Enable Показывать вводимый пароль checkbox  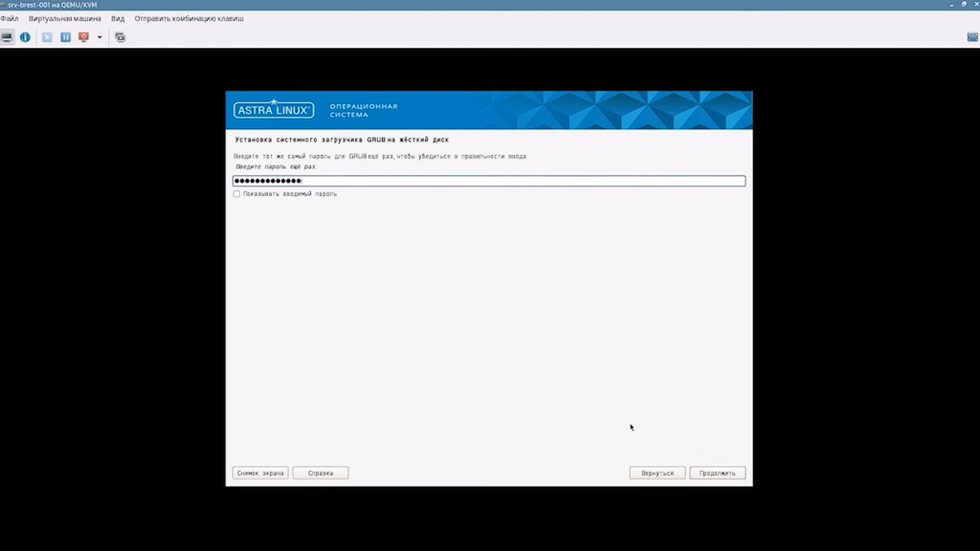click(x=236, y=194)
